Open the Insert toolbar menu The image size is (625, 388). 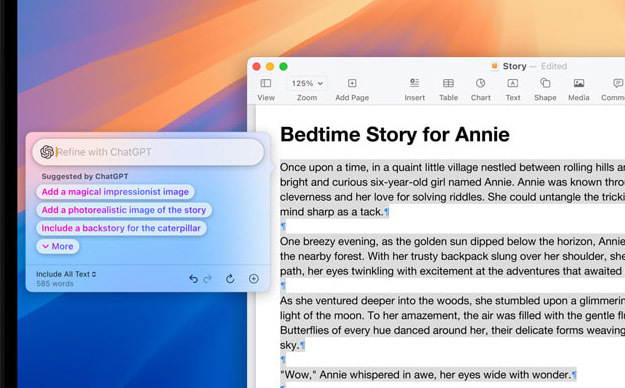coord(415,83)
